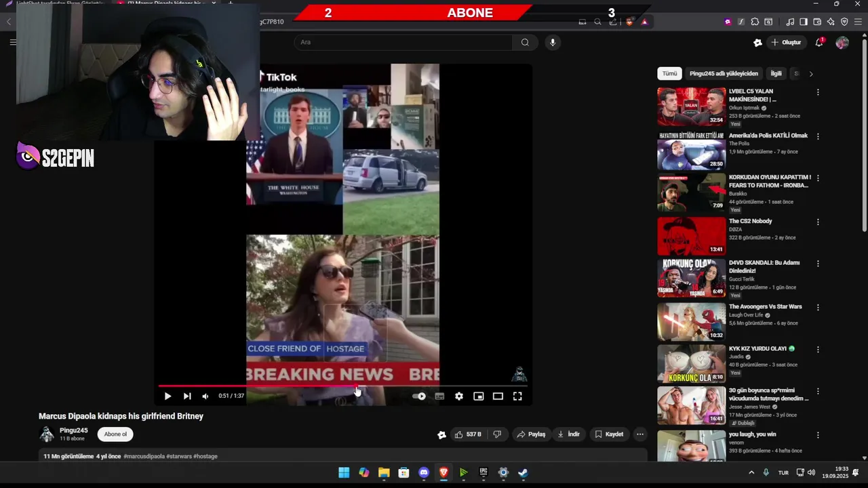Expand more actions menu beside Kaydet

639,434
